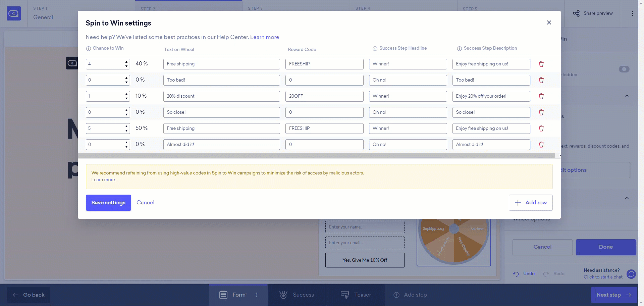
Task: Collapse the right panel section with chevron
Action: [627, 96]
